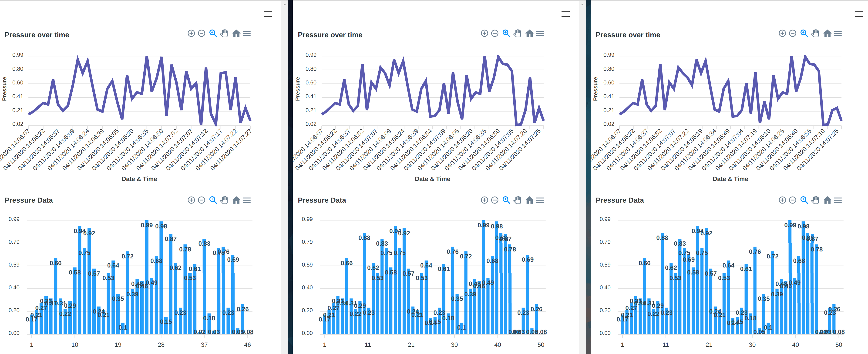
Task: Zoom out on middle panel's Pressure over time chart
Action: (495, 33)
